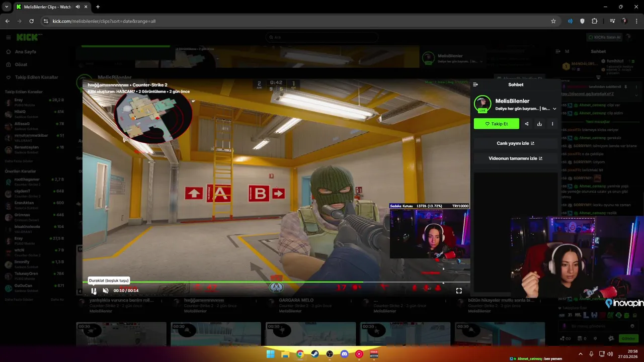Click the taskbar volume icon

pyautogui.click(x=609, y=354)
